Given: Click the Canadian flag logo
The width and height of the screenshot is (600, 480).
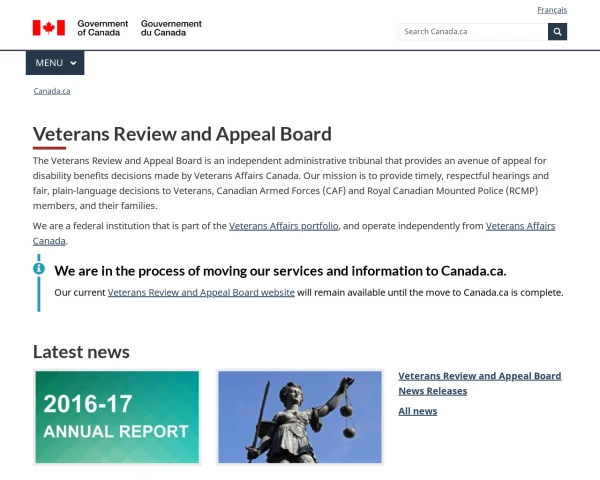Looking at the screenshot, I should pos(49,28).
